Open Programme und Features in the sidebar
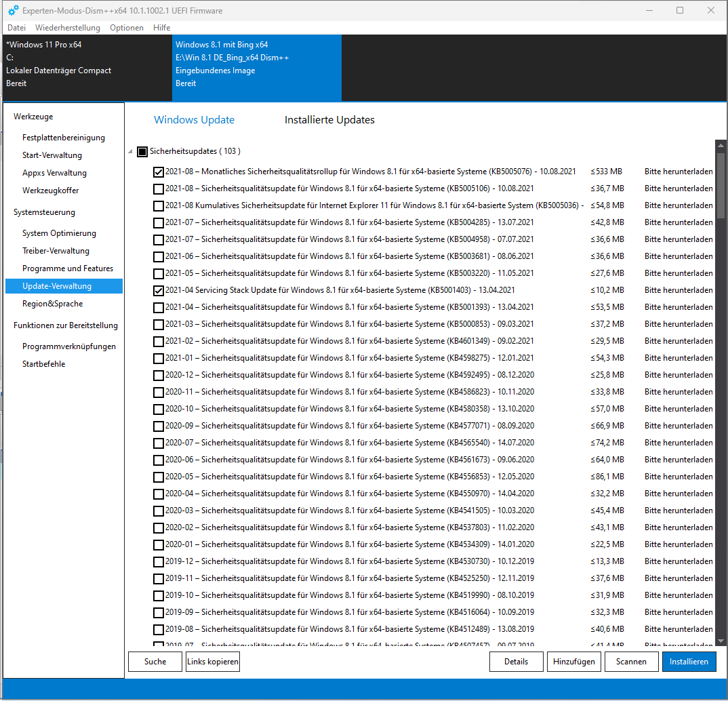 (x=68, y=268)
